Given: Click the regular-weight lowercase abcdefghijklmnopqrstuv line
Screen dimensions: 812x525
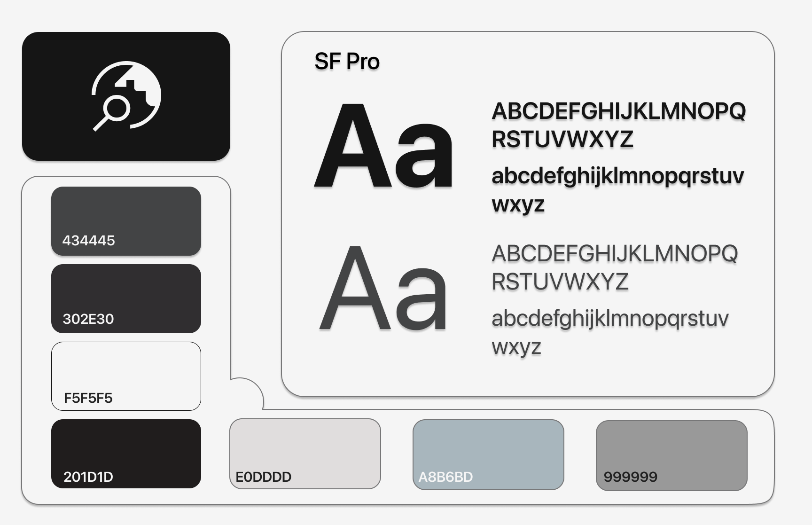Looking at the screenshot, I should pos(610,319).
